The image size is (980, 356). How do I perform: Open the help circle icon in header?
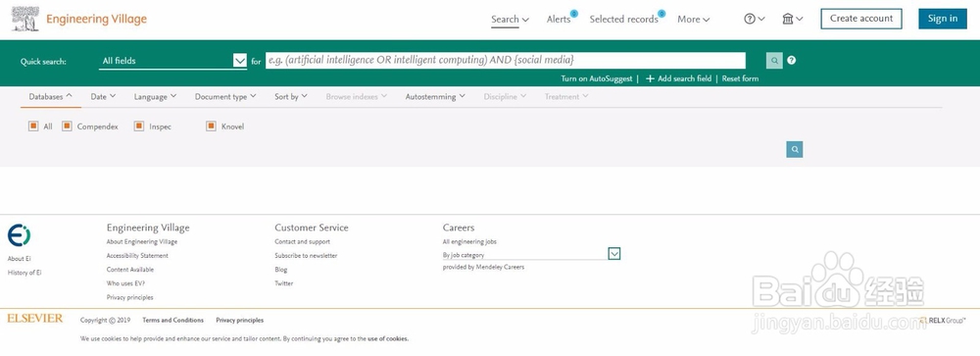pyautogui.click(x=750, y=19)
